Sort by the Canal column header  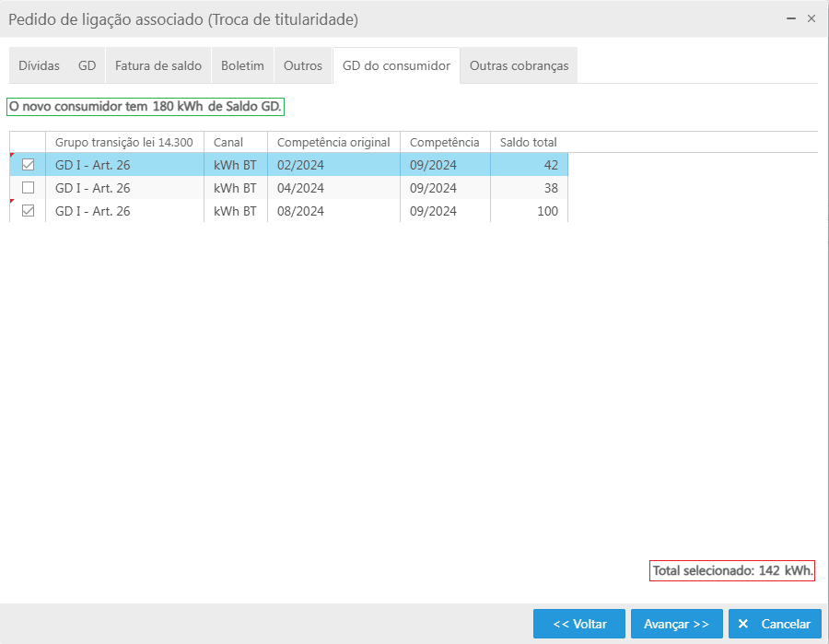pos(228,142)
